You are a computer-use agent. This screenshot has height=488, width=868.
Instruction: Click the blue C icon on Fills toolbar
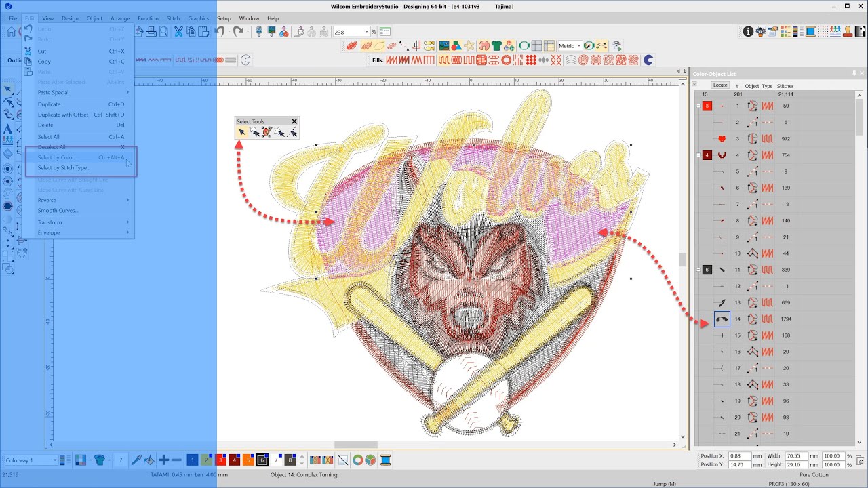(648, 60)
